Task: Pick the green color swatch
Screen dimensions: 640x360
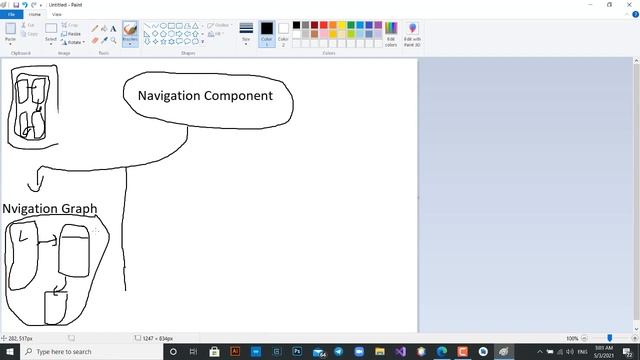Action: 351,25
